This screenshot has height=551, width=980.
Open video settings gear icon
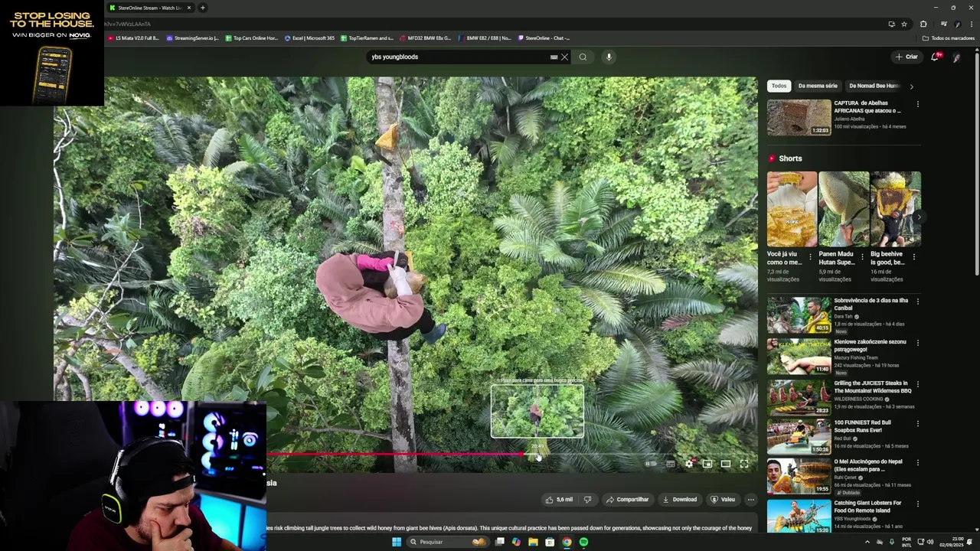click(x=689, y=464)
